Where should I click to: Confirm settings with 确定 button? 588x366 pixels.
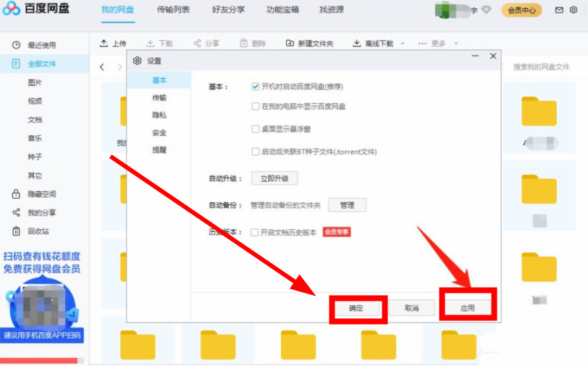[x=356, y=308]
